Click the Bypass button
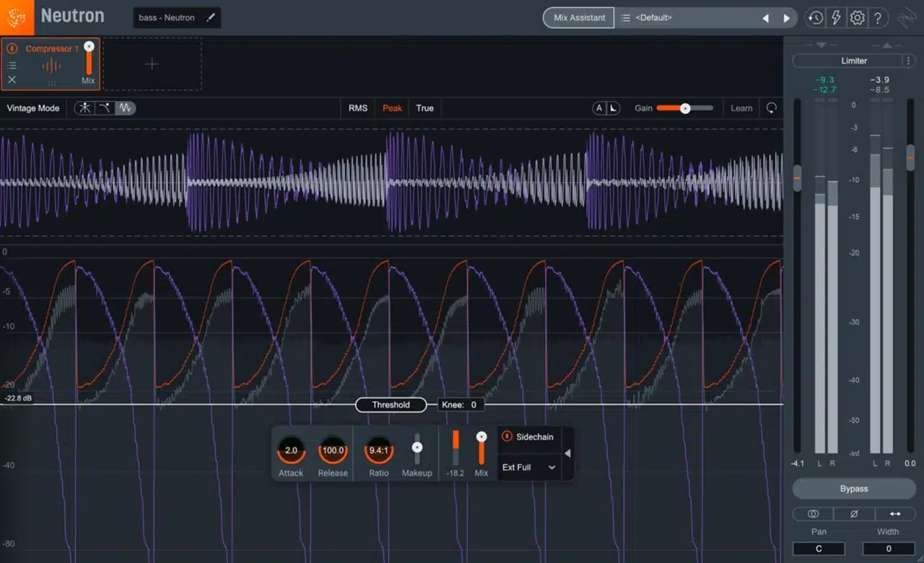924x563 pixels. click(854, 489)
